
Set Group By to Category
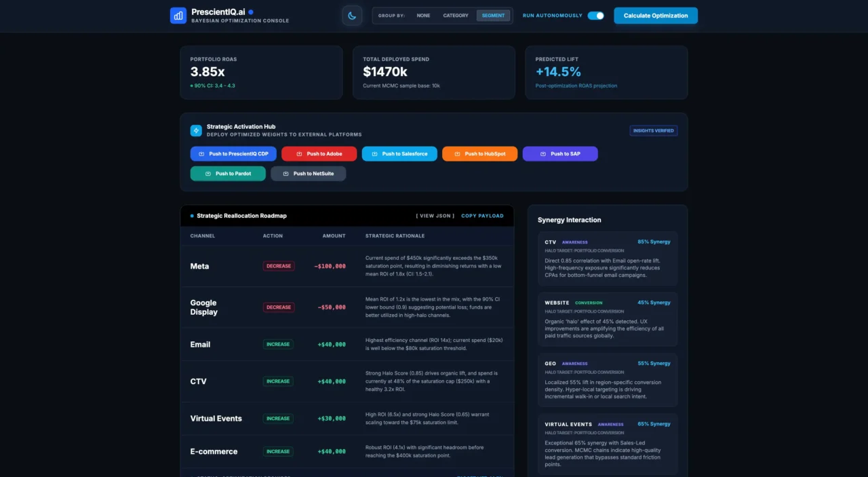coord(456,16)
